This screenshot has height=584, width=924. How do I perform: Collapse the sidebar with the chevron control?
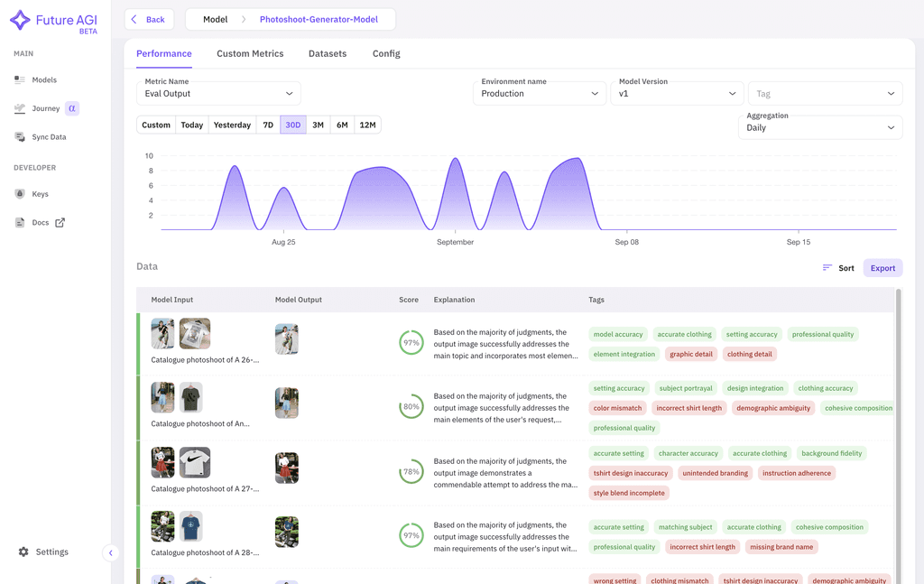point(111,552)
